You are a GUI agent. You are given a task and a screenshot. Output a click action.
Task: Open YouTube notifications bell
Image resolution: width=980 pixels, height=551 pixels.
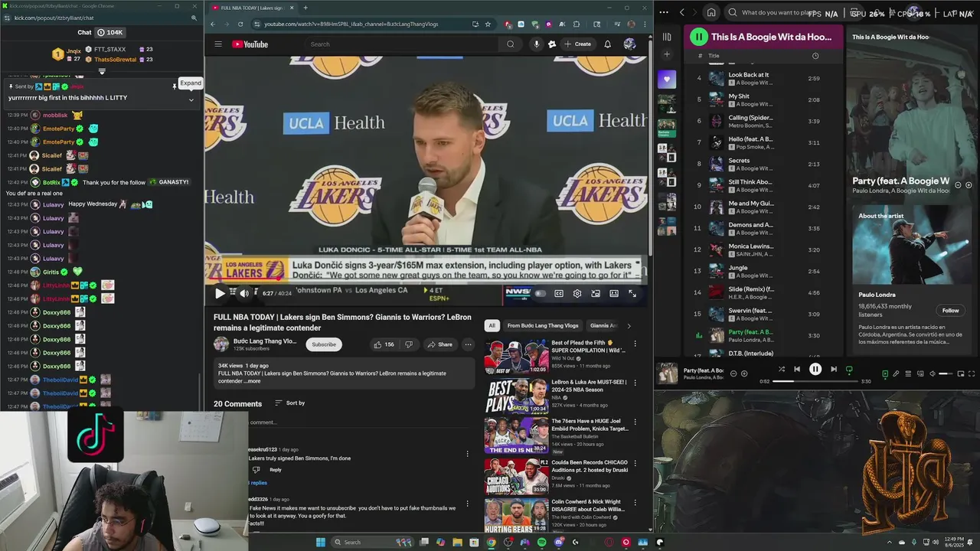click(608, 44)
